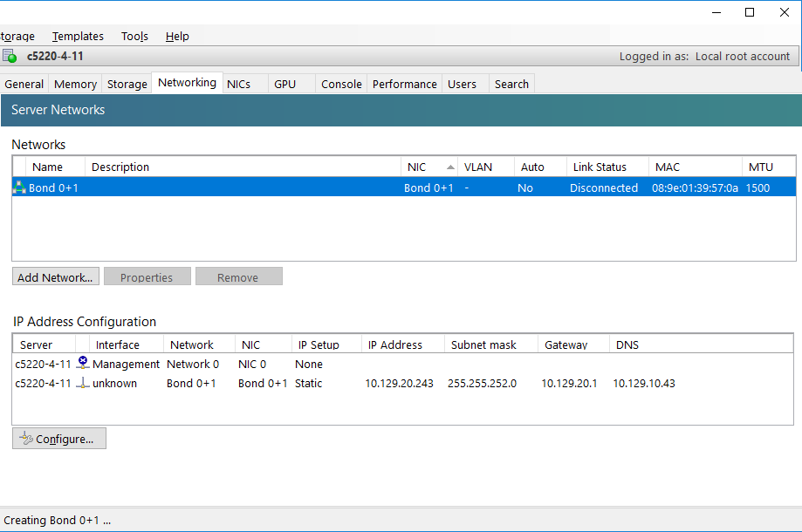Sort networks by Link Status column
This screenshot has height=532, width=802.
(600, 167)
